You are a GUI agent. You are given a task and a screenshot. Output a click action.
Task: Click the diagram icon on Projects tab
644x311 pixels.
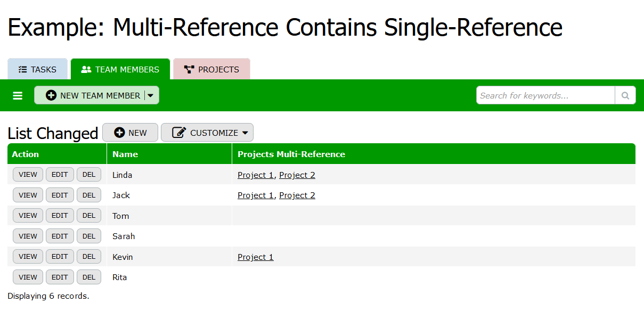coord(189,70)
